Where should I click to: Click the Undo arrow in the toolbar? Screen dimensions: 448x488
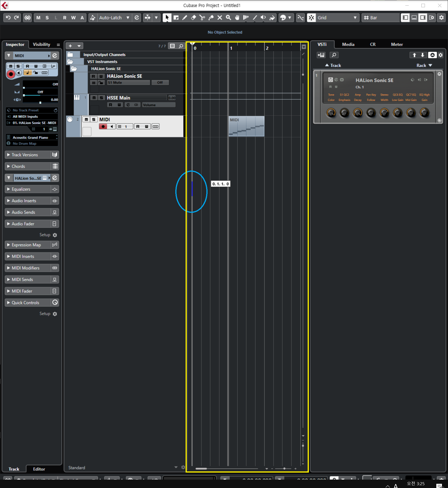pos(8,18)
